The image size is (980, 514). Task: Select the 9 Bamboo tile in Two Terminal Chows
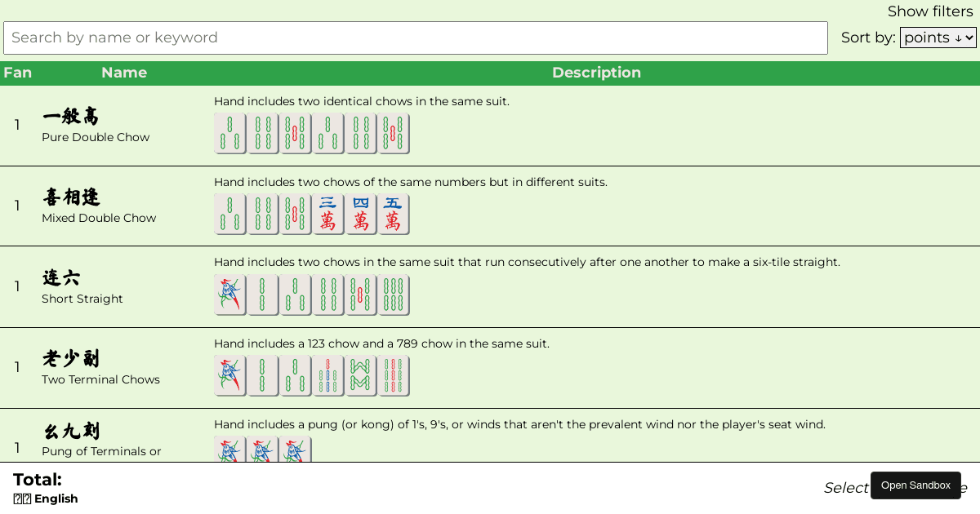pos(394,375)
